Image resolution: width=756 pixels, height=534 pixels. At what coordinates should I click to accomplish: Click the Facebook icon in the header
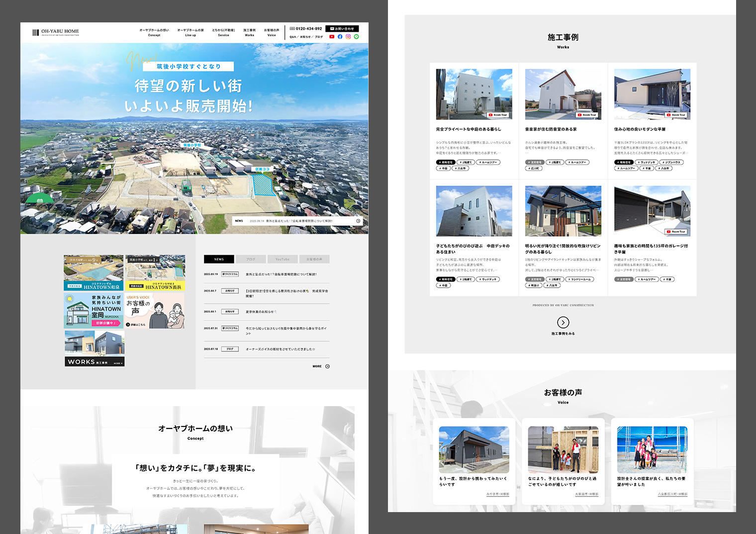(x=340, y=37)
